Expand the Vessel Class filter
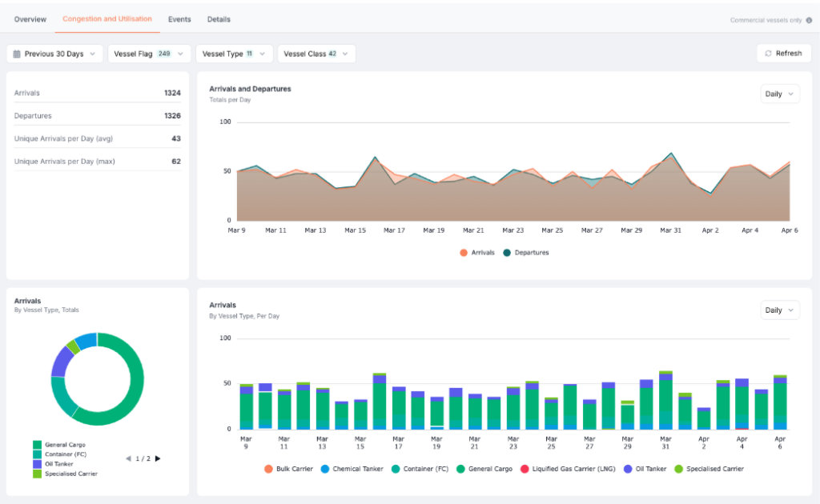This screenshot has height=504, width=820. pos(316,54)
